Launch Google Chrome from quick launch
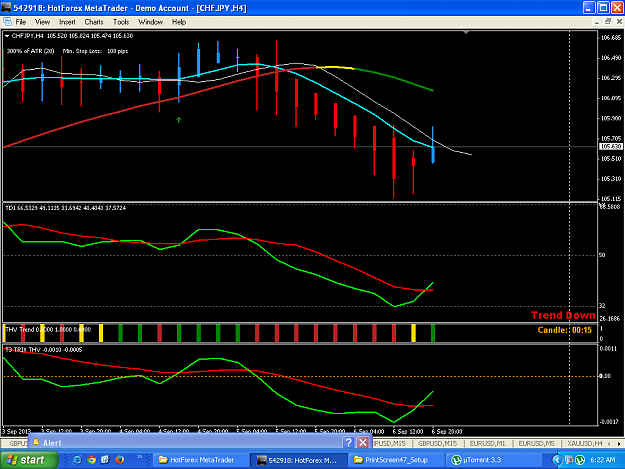Screen dimensions: 625x469 [x=91, y=460]
